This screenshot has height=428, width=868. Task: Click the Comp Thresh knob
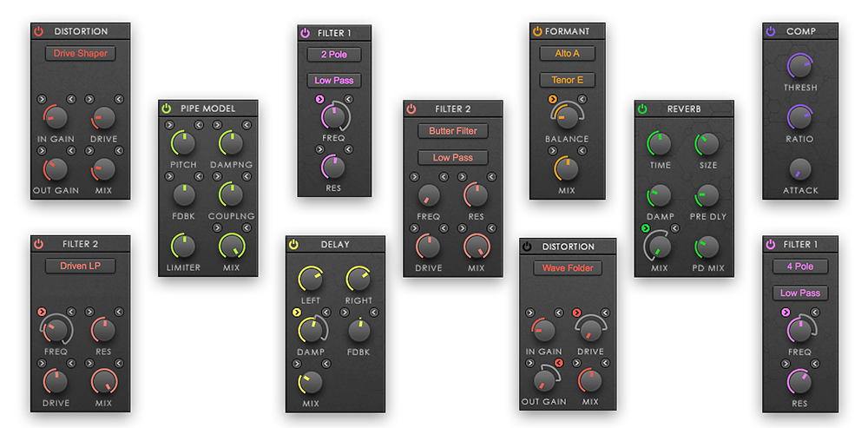click(x=799, y=66)
